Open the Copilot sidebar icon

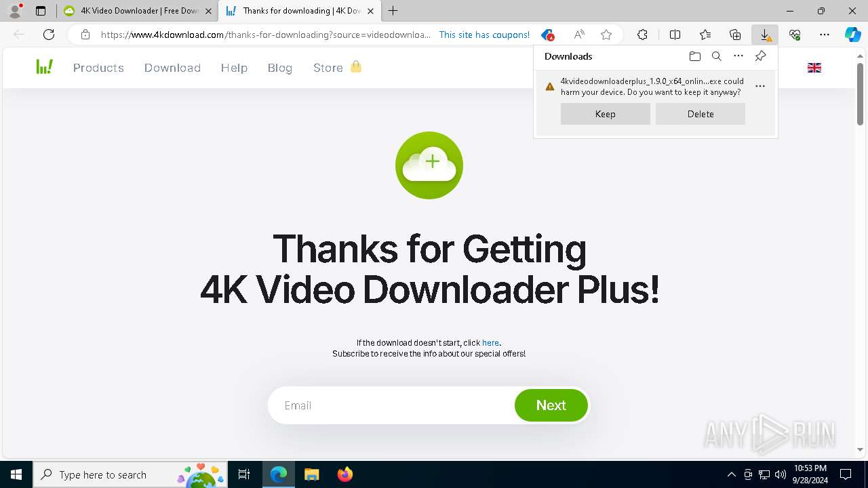pyautogui.click(x=852, y=35)
